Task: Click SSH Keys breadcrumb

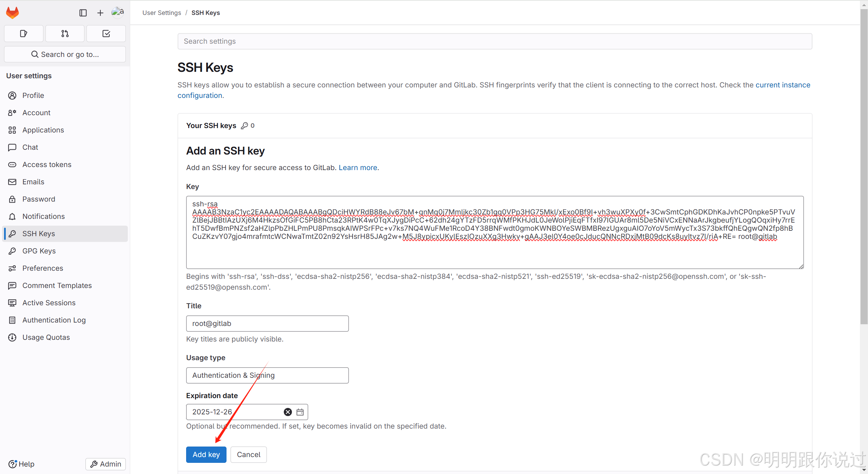Action: (x=205, y=13)
